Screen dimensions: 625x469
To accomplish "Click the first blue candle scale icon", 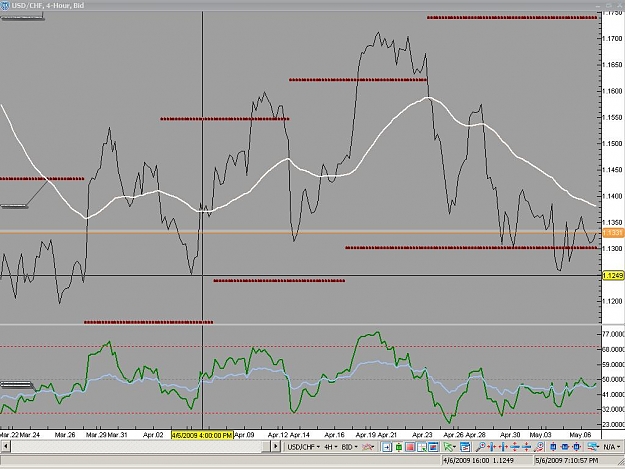I will click(x=553, y=447).
